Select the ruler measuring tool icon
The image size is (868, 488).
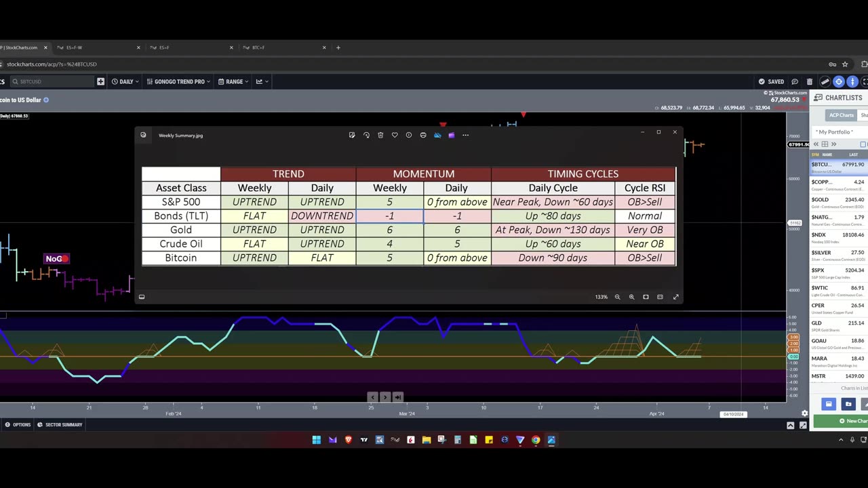tap(825, 81)
